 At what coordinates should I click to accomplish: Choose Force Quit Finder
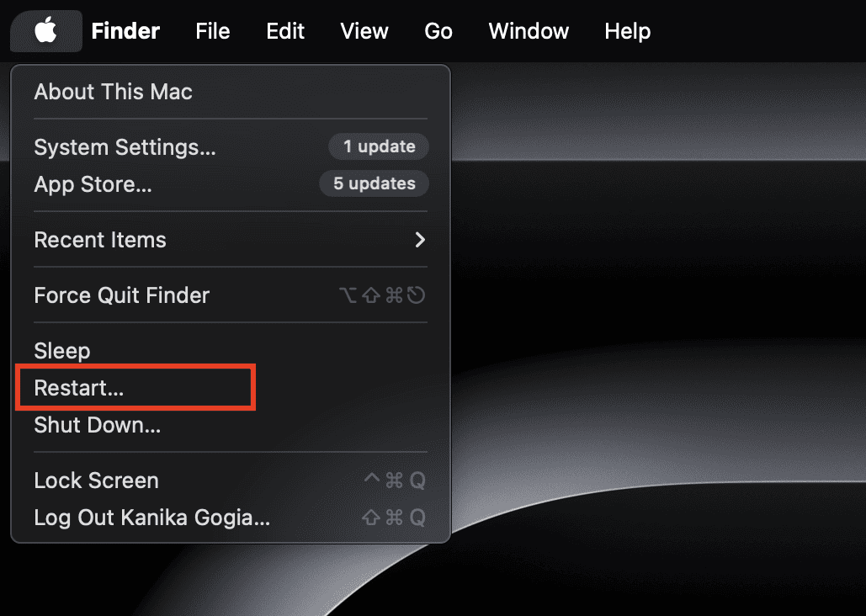pyautogui.click(x=122, y=295)
